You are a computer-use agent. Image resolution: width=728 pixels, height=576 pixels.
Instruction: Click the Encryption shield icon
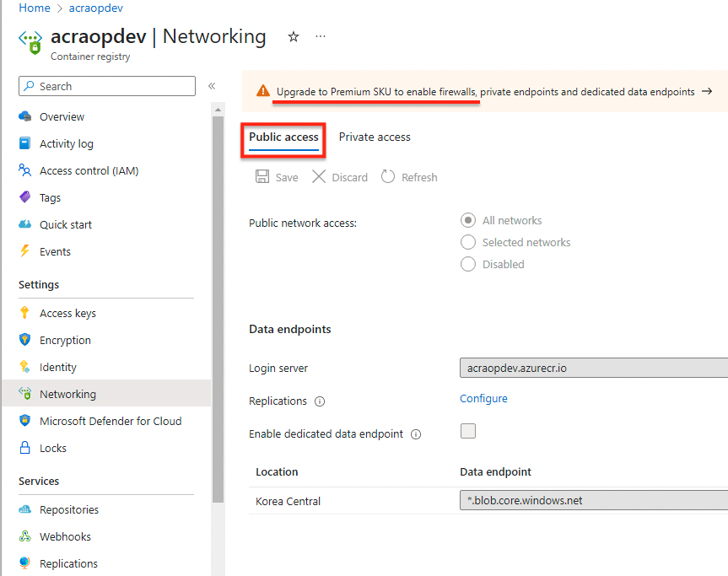point(24,339)
